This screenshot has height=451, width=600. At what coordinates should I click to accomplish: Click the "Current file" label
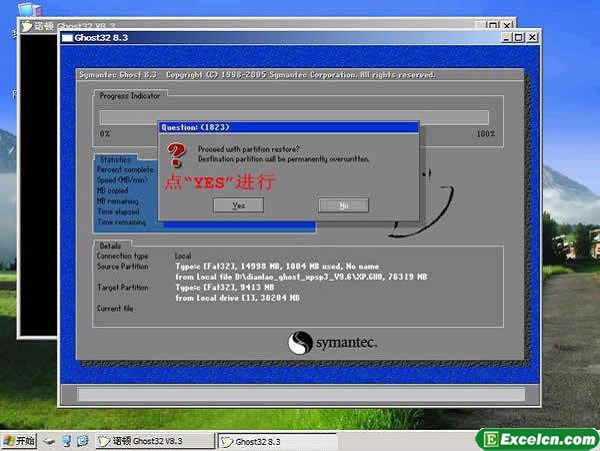click(115, 308)
